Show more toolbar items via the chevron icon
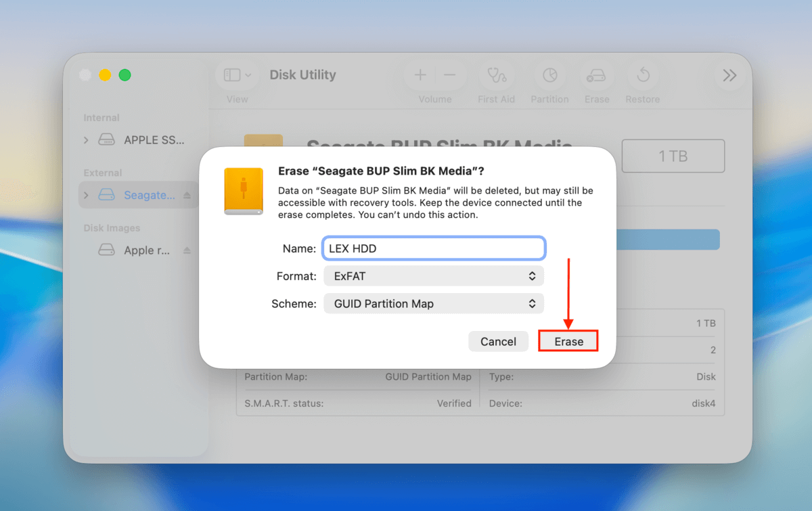This screenshot has width=812, height=511. pos(729,75)
